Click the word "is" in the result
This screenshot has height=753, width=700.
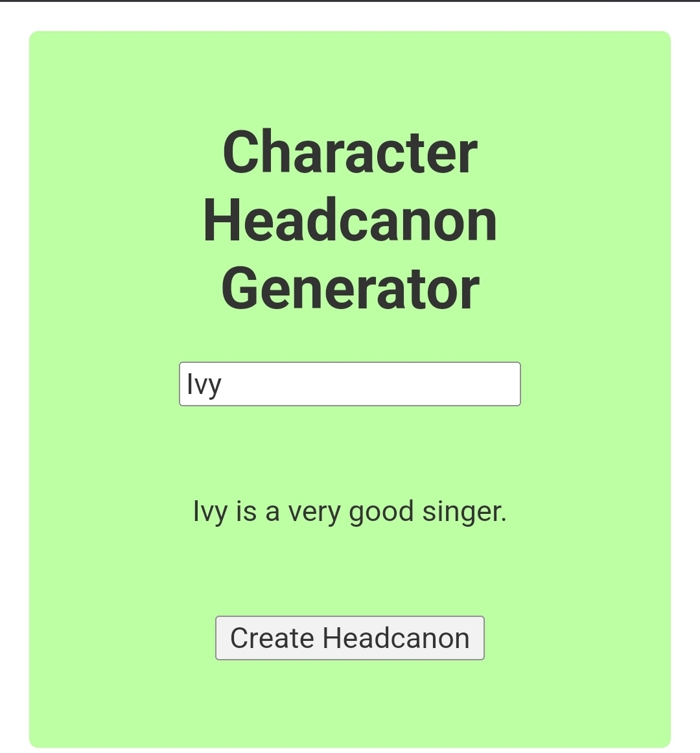point(246,512)
